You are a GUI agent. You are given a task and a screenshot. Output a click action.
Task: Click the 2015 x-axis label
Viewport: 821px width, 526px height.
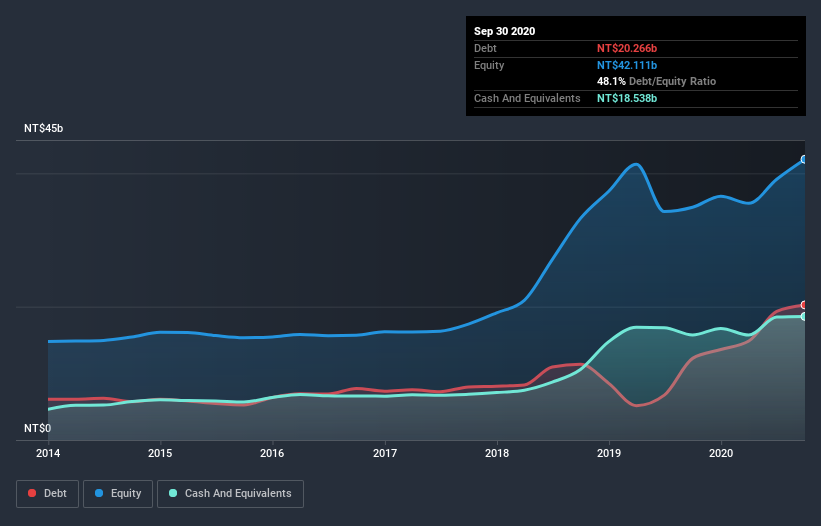(x=160, y=453)
